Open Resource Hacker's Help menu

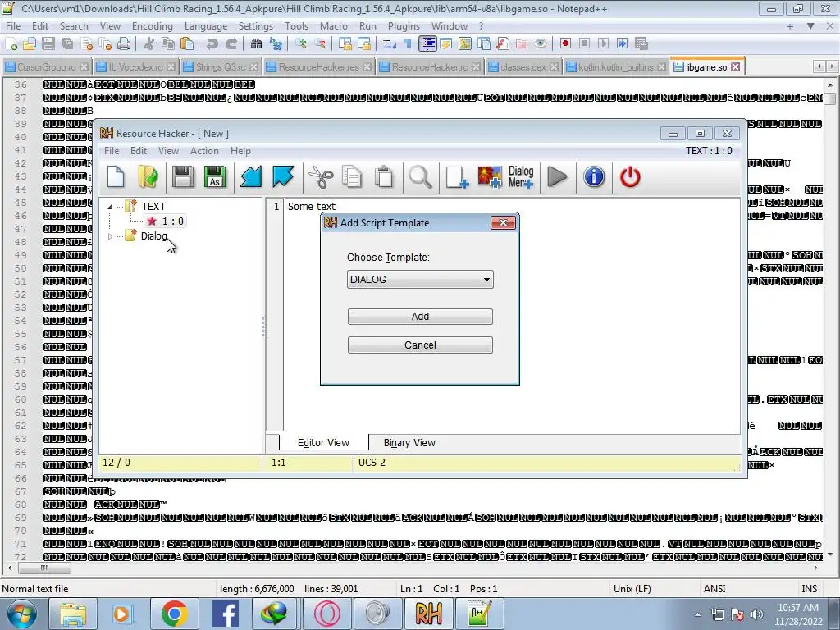click(x=240, y=151)
